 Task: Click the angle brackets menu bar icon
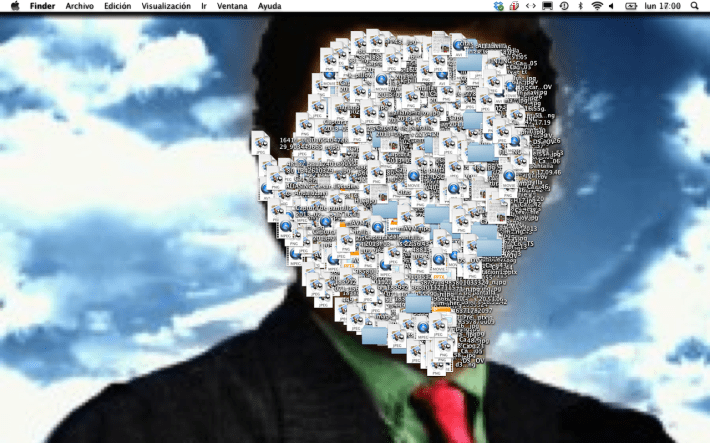tap(531, 6)
